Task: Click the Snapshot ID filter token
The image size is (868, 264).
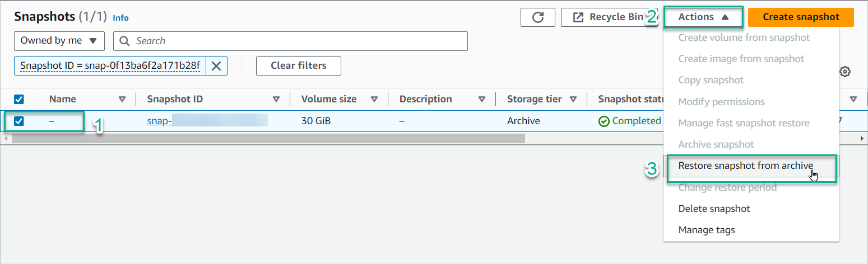Action: click(x=110, y=66)
